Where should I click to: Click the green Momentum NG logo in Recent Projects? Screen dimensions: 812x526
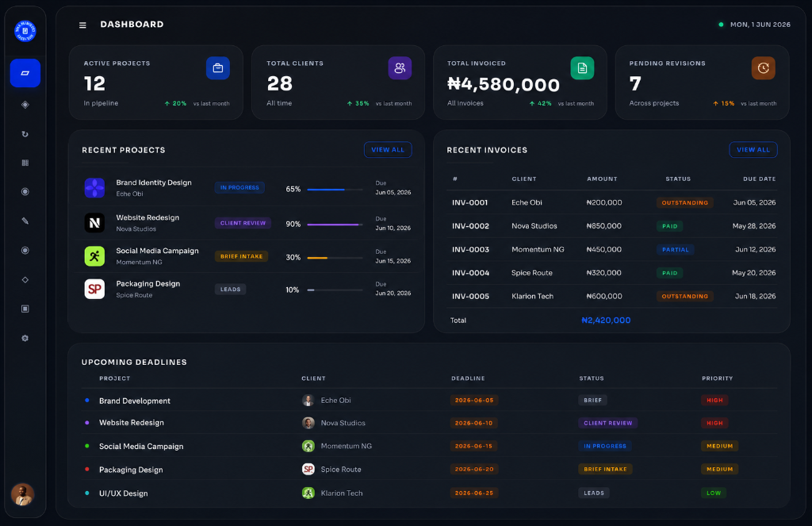(94, 256)
